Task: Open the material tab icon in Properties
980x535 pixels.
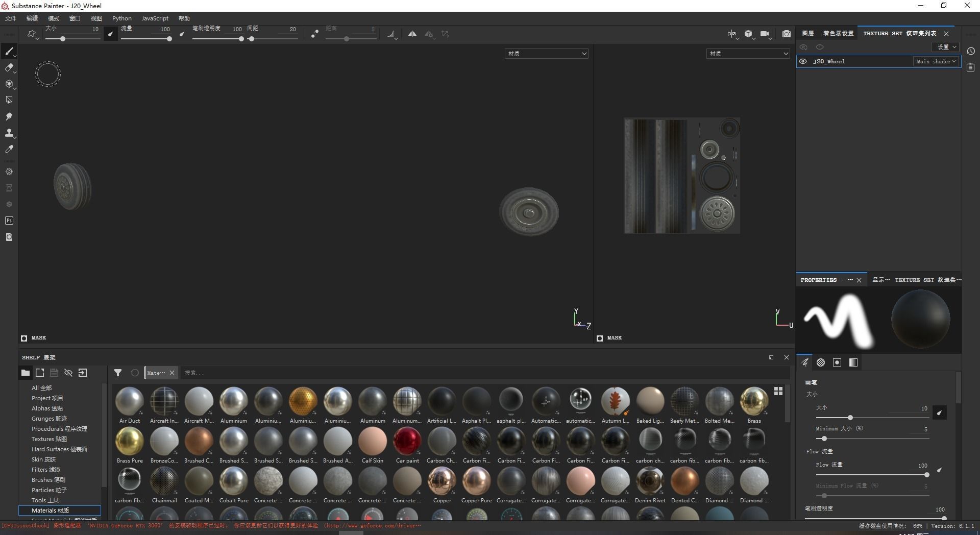Action: point(853,362)
